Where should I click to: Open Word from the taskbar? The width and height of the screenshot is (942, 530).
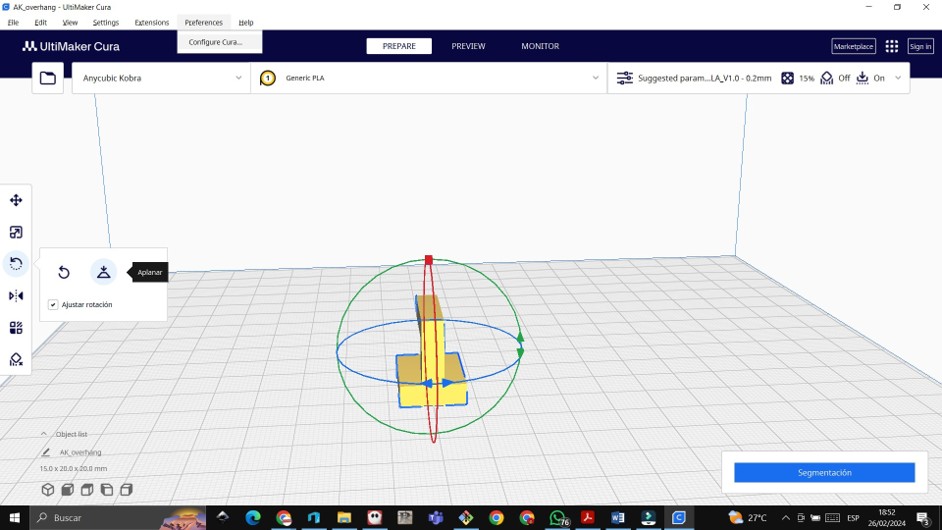618,517
